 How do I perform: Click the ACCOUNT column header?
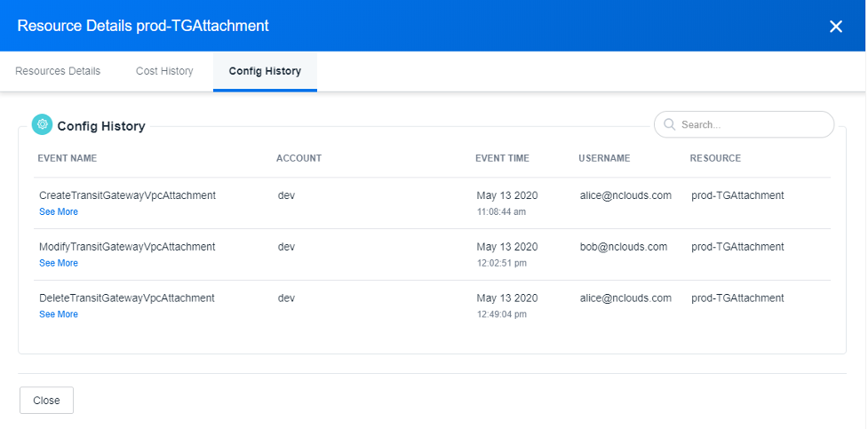[299, 158]
